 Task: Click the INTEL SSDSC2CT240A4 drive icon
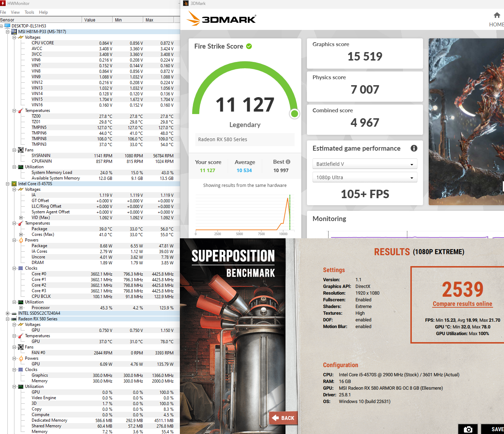click(x=14, y=313)
